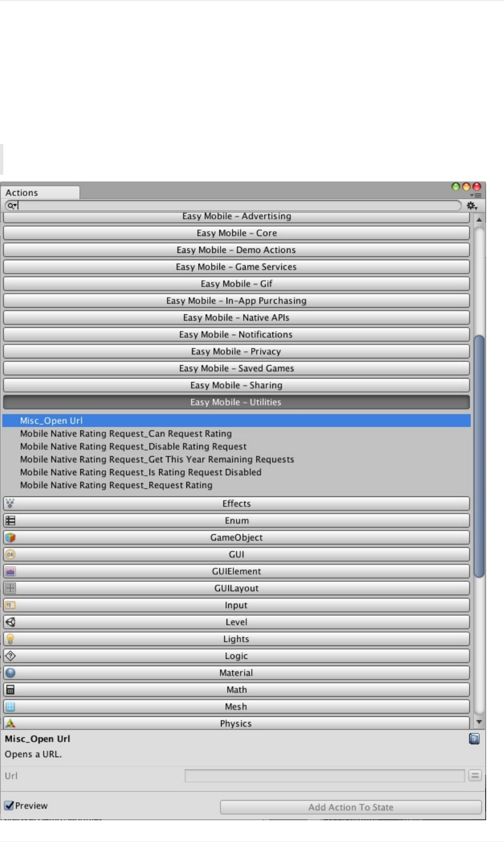
Task: Expand the Logic category
Action: 237,656
